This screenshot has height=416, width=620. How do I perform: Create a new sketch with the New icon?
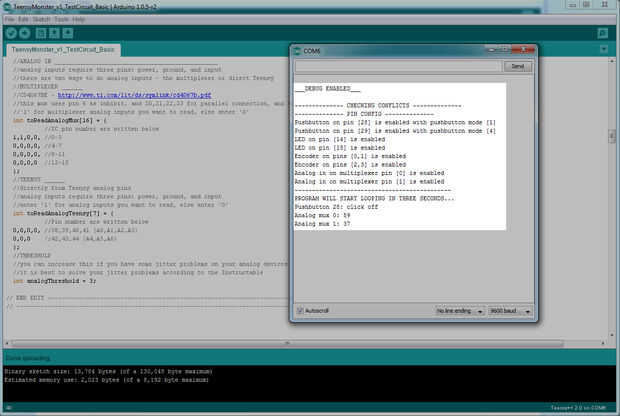41,33
